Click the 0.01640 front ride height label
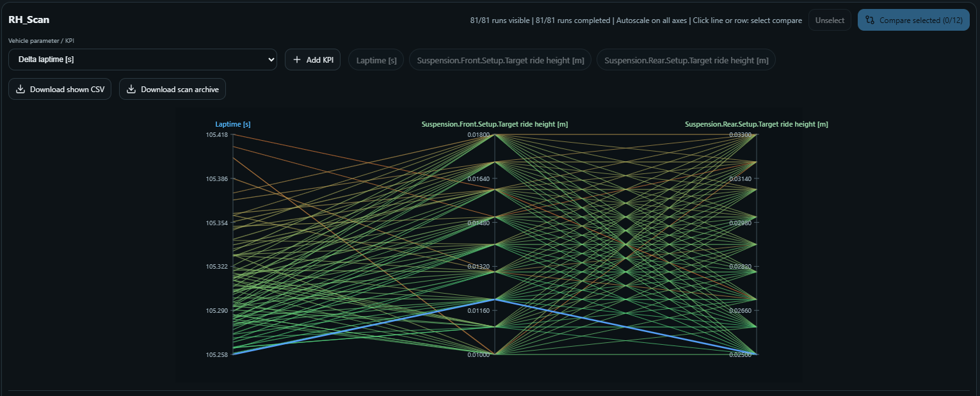Image resolution: width=980 pixels, height=396 pixels. pos(478,179)
